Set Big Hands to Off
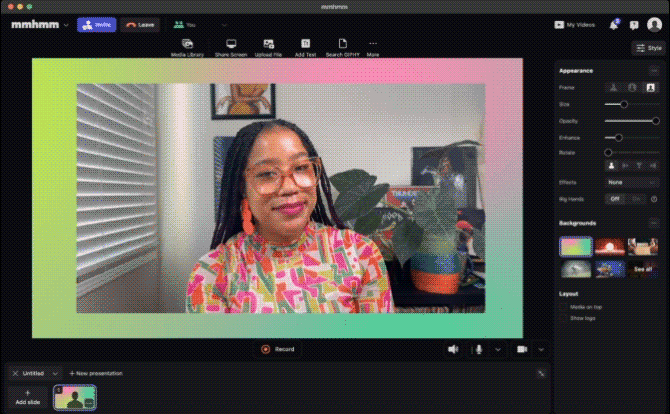Image resolution: width=670 pixels, height=414 pixels. [615, 199]
